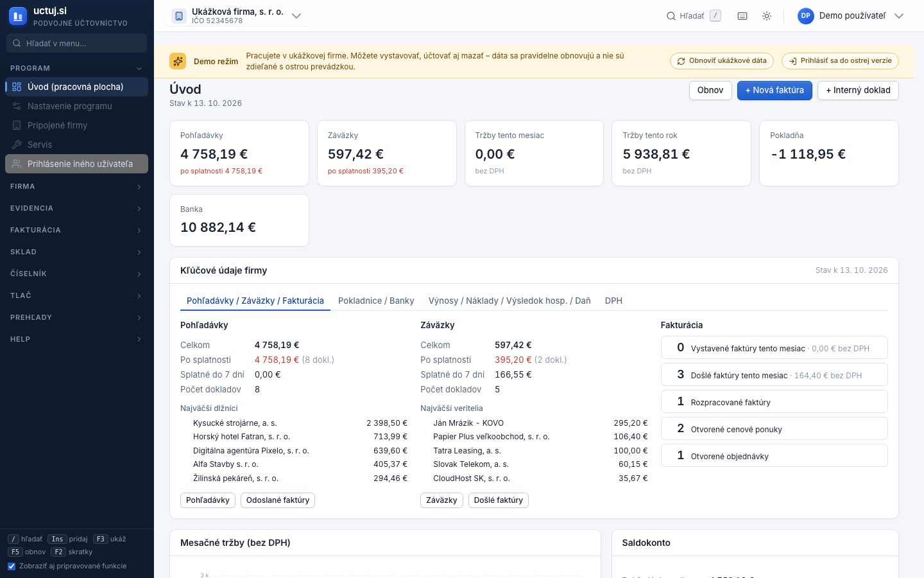Open the Rozpracované faktúry row

pos(774,401)
